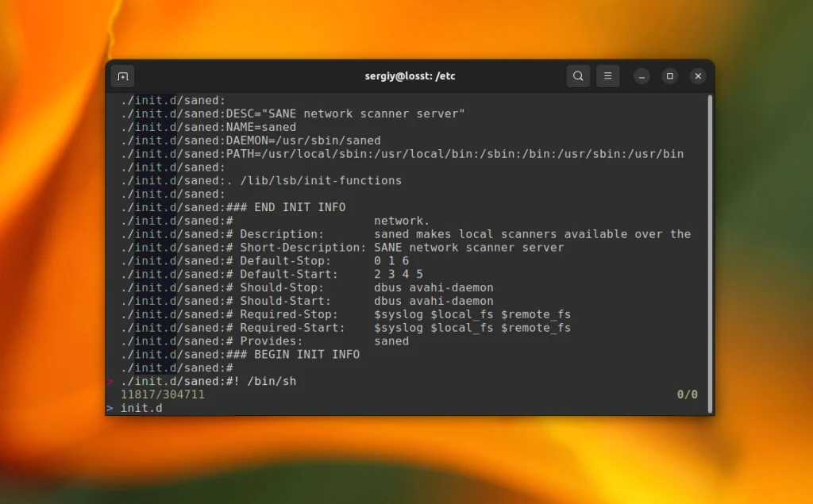Select the DAEMON=/usr/sbin/saned line
813x504 pixels.
coord(251,140)
